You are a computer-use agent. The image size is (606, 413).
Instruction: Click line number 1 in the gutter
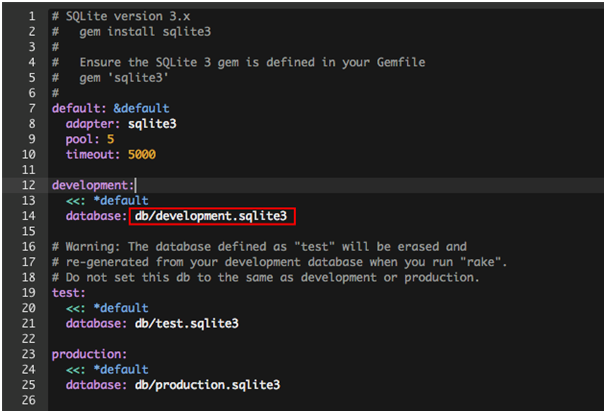click(x=32, y=16)
